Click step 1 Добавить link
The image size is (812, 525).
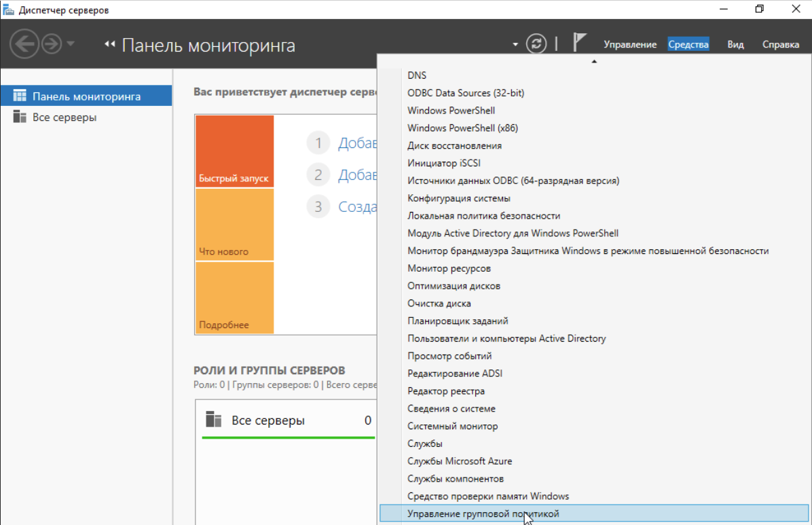pyautogui.click(x=357, y=143)
